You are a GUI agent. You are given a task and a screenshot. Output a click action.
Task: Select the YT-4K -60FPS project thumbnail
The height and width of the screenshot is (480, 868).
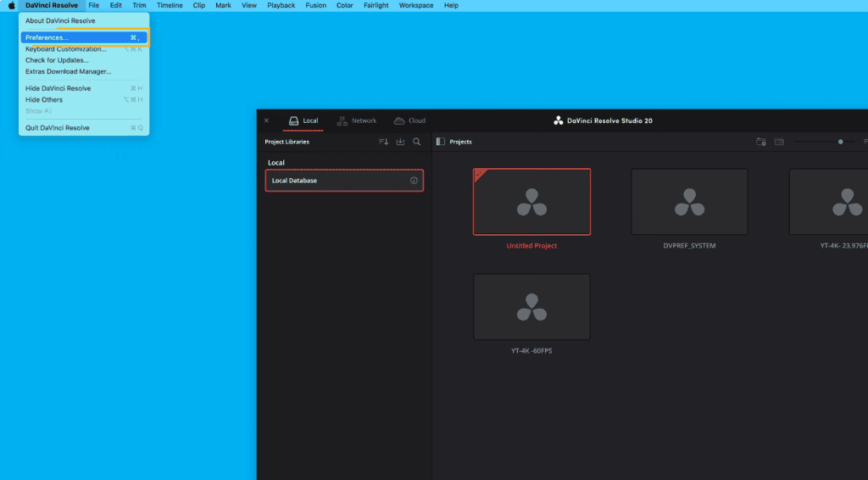pyautogui.click(x=531, y=306)
